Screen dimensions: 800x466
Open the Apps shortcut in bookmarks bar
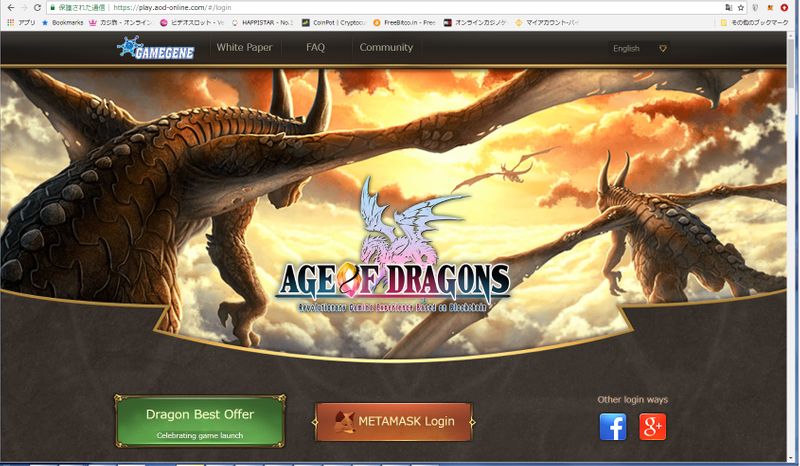click(20, 21)
